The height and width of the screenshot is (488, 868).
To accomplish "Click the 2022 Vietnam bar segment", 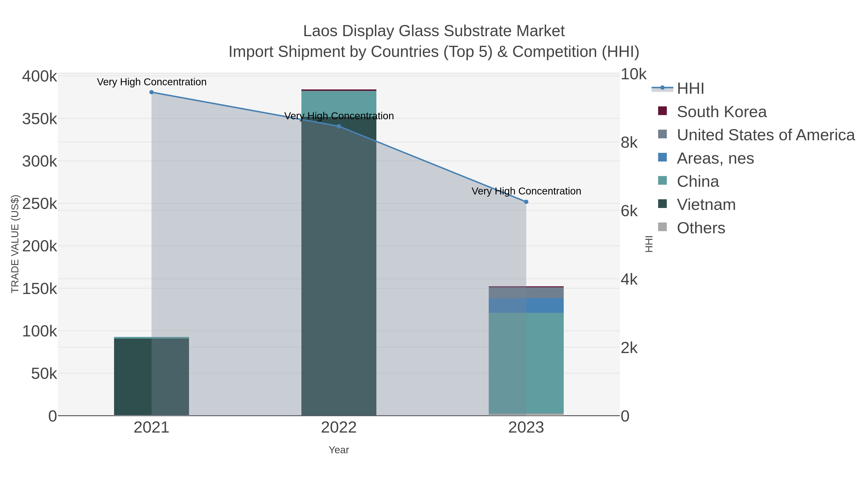I will [x=339, y=266].
